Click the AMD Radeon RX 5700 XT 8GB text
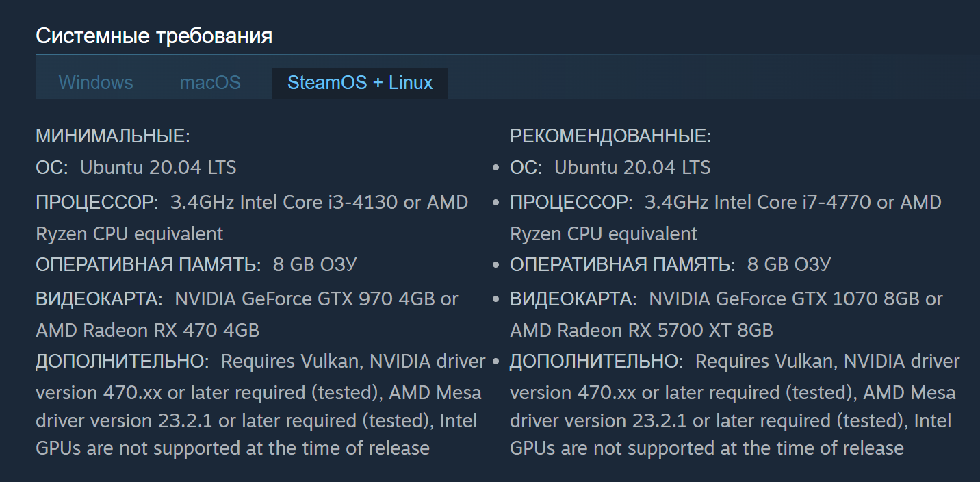Image resolution: width=980 pixels, height=482 pixels. (642, 330)
